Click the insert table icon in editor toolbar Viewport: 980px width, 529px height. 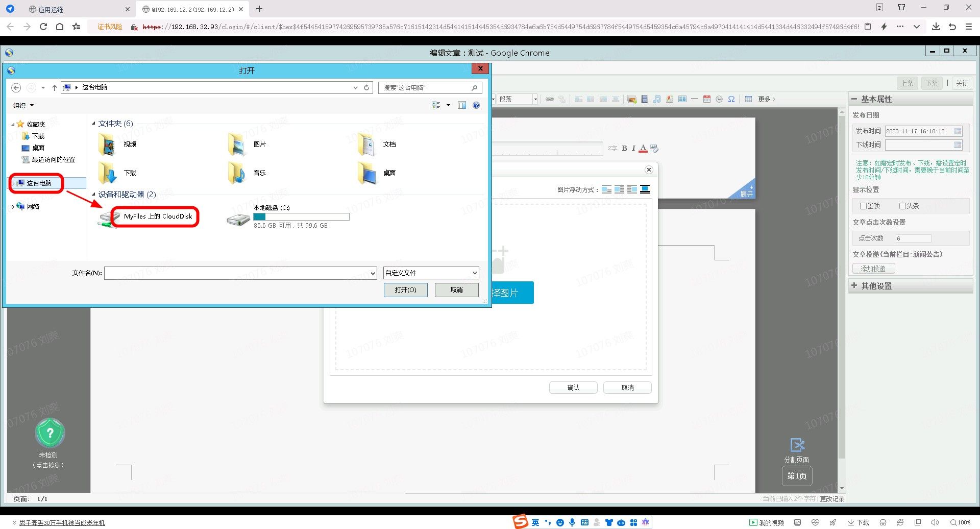(x=748, y=99)
